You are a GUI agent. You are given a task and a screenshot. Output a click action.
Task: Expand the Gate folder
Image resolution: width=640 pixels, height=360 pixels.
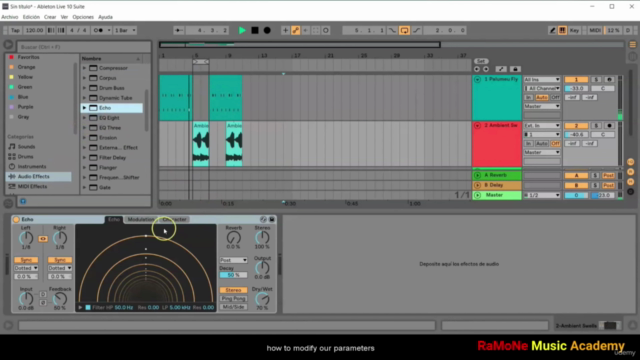pyautogui.click(x=84, y=187)
